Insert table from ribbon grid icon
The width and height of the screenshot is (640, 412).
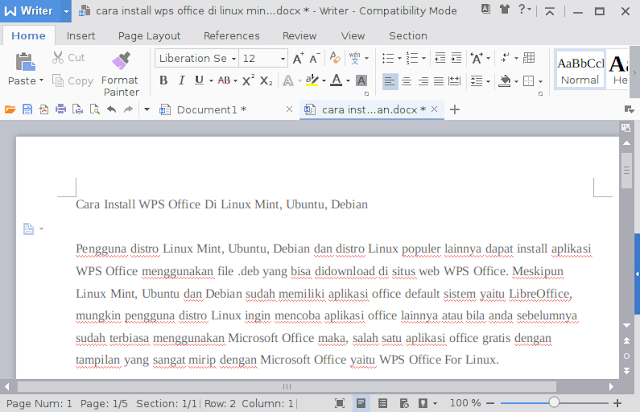pyautogui.click(x=529, y=58)
